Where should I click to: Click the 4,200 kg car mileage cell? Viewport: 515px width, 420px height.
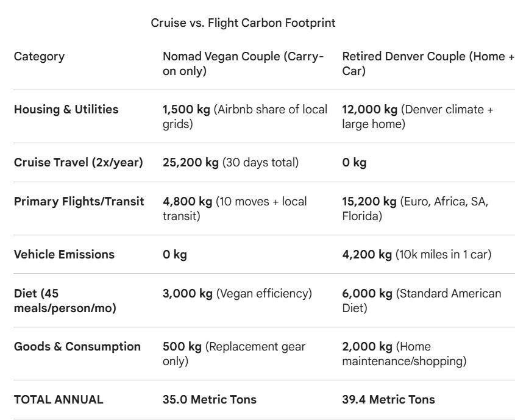point(417,254)
